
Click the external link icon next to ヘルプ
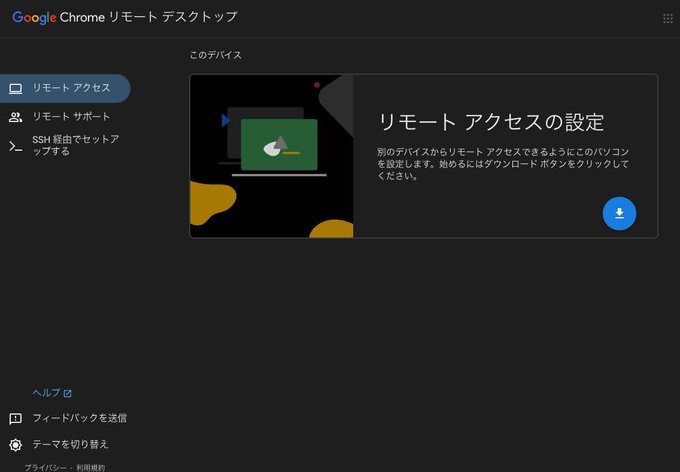tap(68, 393)
